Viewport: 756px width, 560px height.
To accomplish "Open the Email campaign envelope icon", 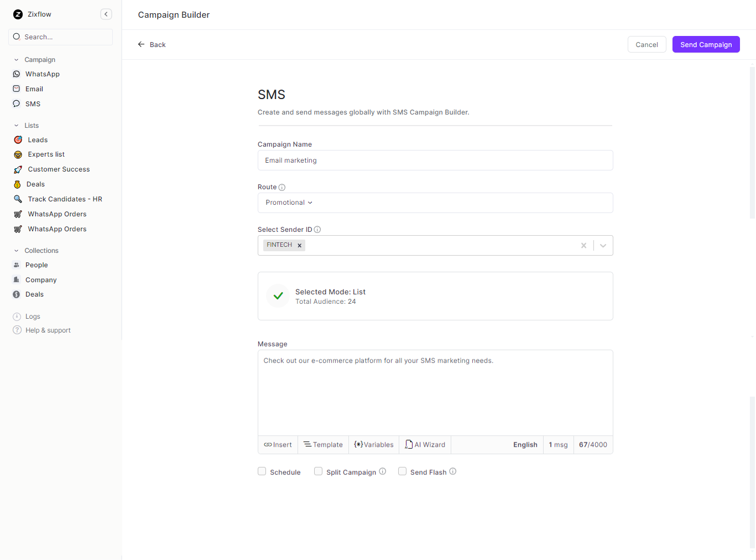I will 17,89.
